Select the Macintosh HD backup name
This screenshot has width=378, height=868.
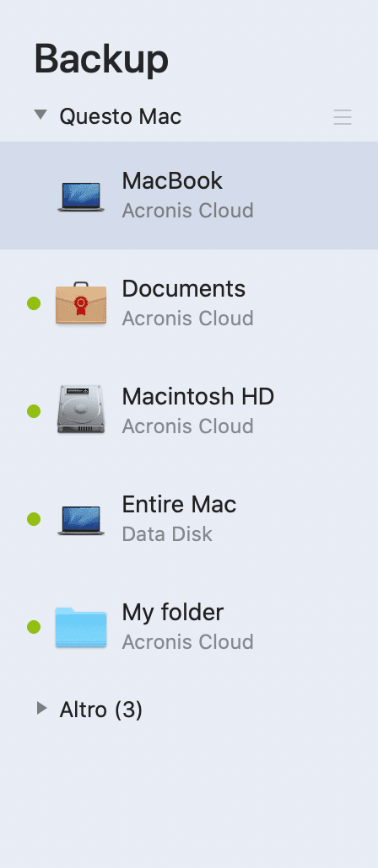point(198,396)
